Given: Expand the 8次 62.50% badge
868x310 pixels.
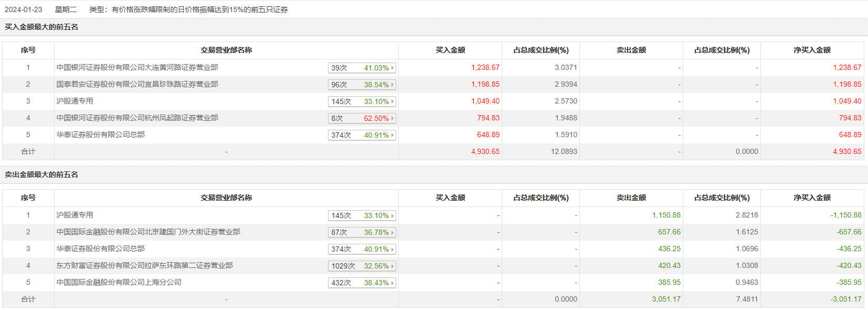Looking at the screenshot, I should [362, 118].
